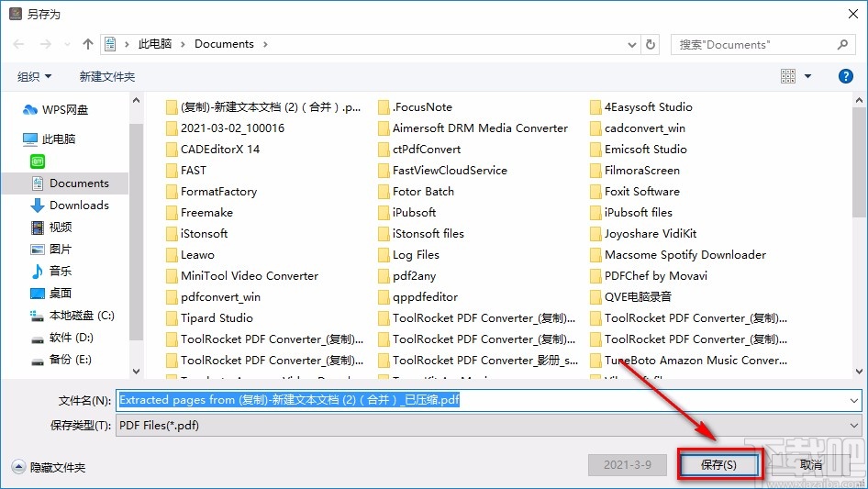Select the FastViewCloudService folder
The width and height of the screenshot is (868, 489).
click(443, 171)
